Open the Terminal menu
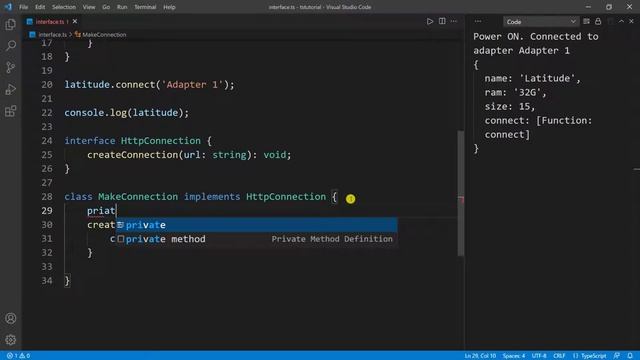640x360 pixels. click(x=145, y=7)
